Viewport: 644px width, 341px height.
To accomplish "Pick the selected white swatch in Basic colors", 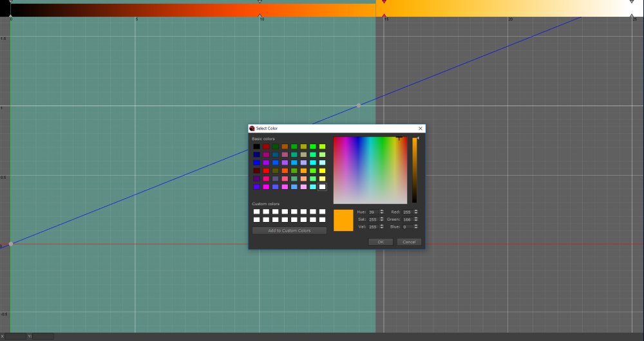I will pyautogui.click(x=323, y=187).
